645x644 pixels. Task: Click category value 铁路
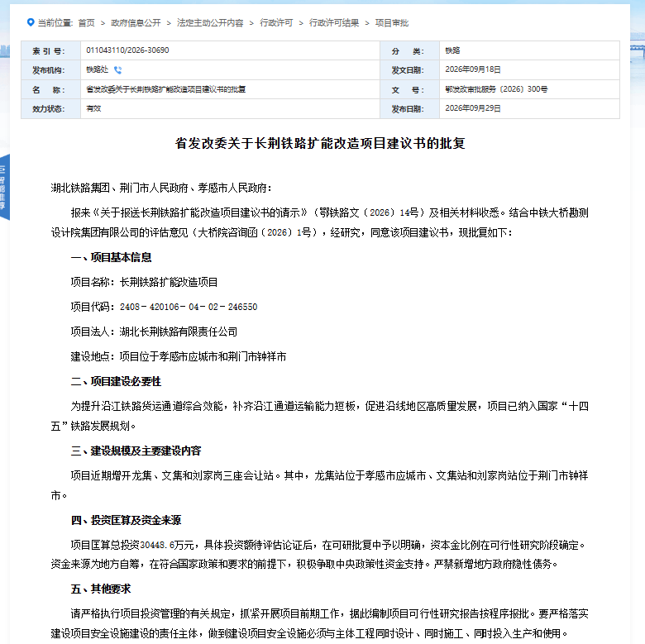(452, 50)
